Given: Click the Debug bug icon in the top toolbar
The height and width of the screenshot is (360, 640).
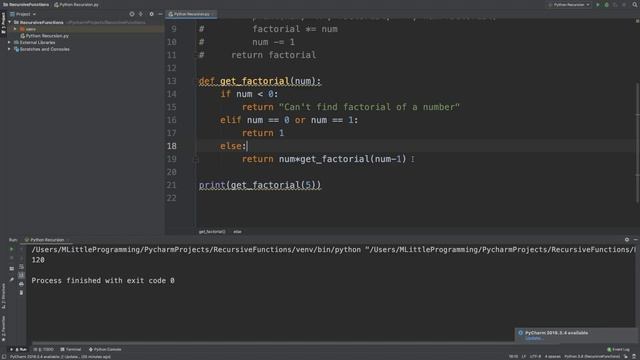Looking at the screenshot, I should 607,5.
